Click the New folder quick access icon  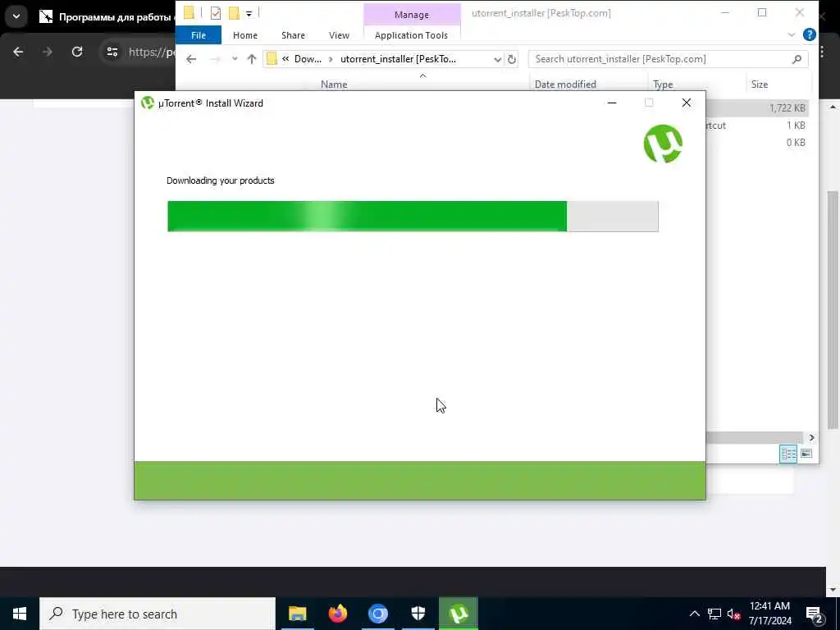[234, 13]
